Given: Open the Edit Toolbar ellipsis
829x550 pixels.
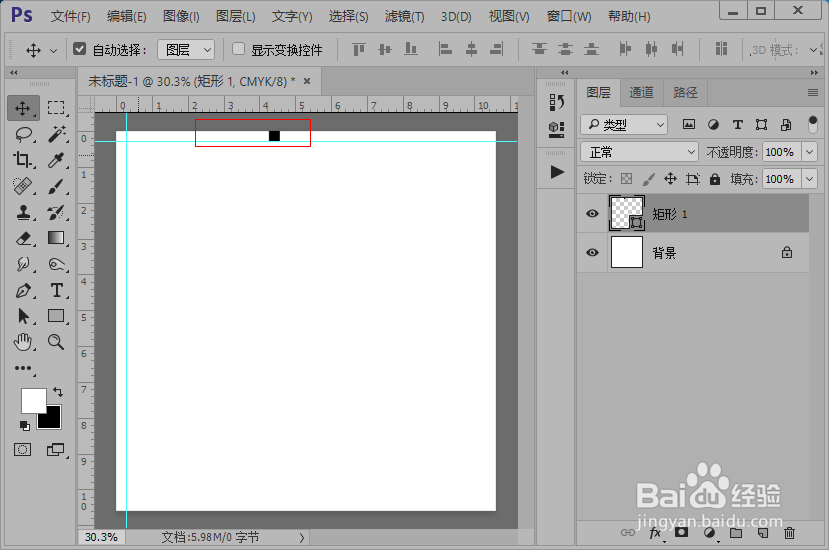Looking at the screenshot, I should [23, 368].
